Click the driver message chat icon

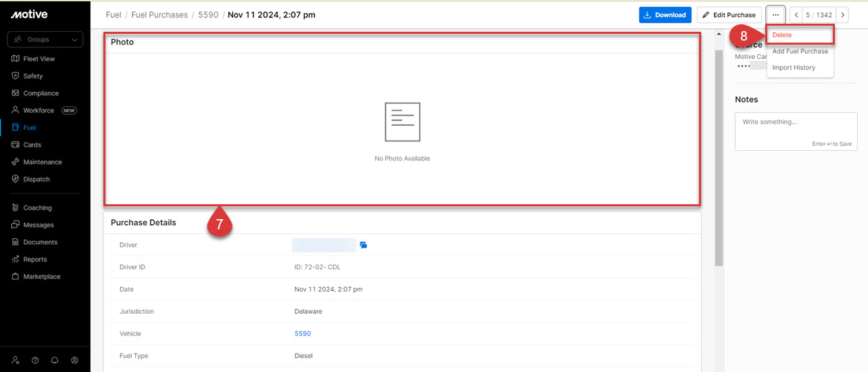tap(364, 245)
